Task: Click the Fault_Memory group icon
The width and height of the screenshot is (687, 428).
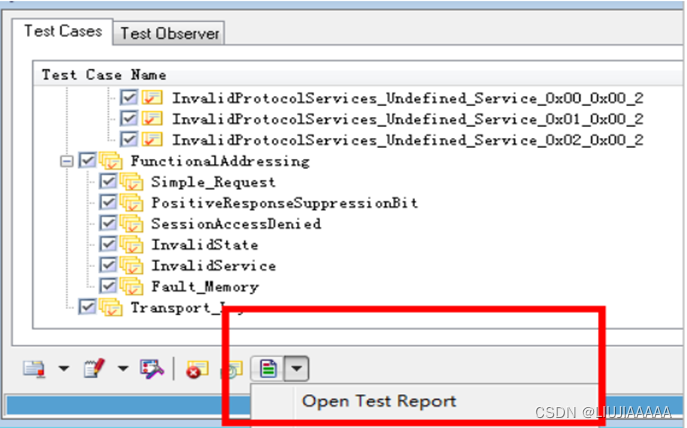Action: click(x=131, y=287)
